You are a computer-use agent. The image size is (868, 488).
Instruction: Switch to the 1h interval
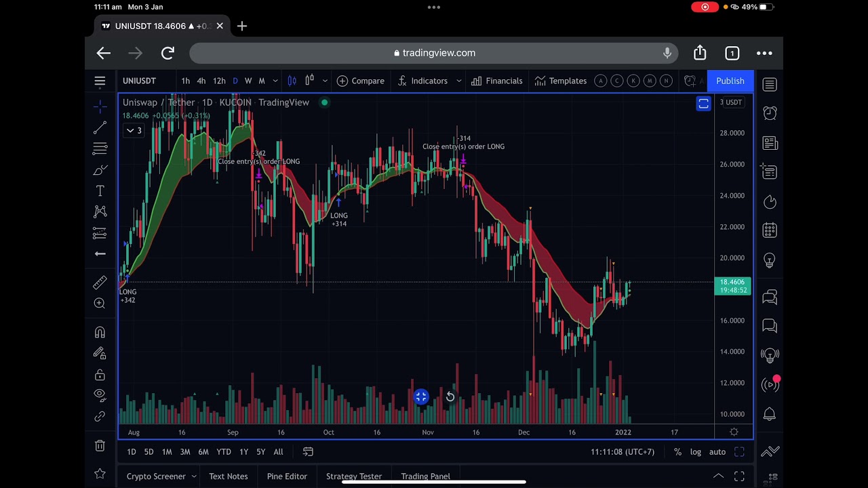coord(185,81)
